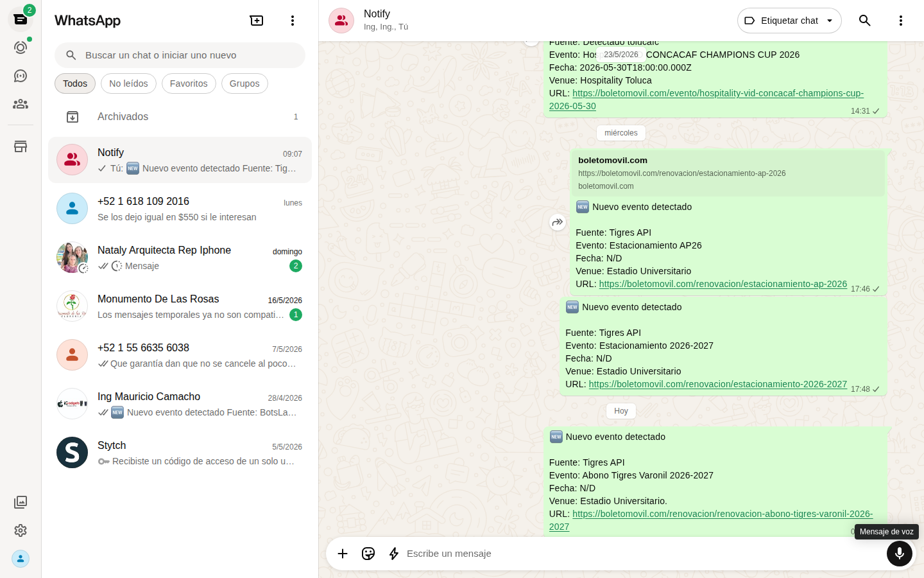Click the WhatsApp title text
This screenshot has height=578, width=924.
click(x=87, y=21)
